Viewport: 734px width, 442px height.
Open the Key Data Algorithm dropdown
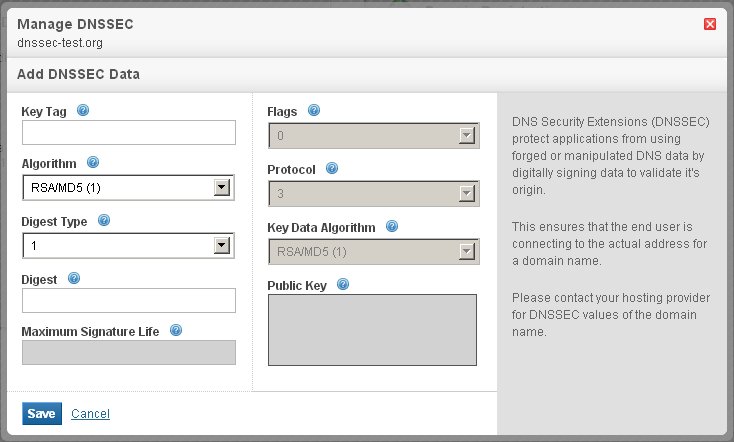(373, 251)
